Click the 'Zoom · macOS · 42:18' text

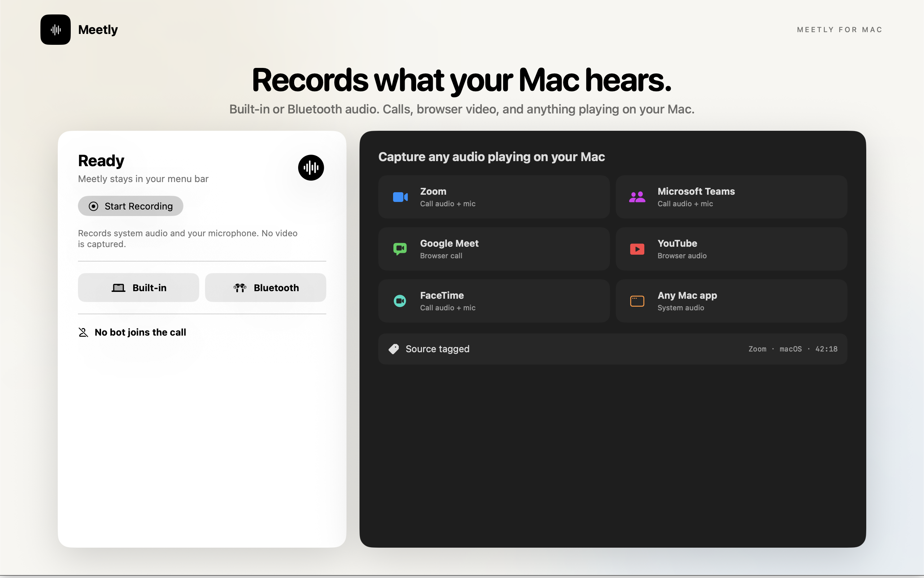point(793,349)
